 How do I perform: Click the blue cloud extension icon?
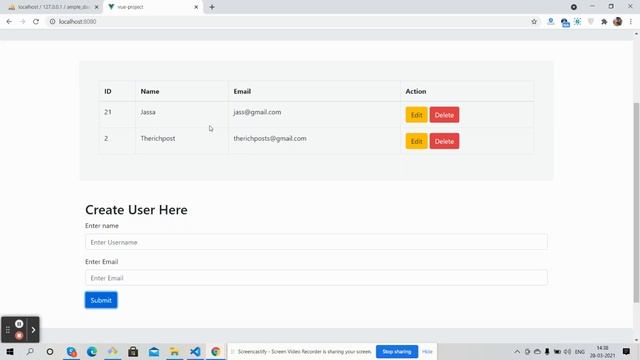[x=564, y=22]
